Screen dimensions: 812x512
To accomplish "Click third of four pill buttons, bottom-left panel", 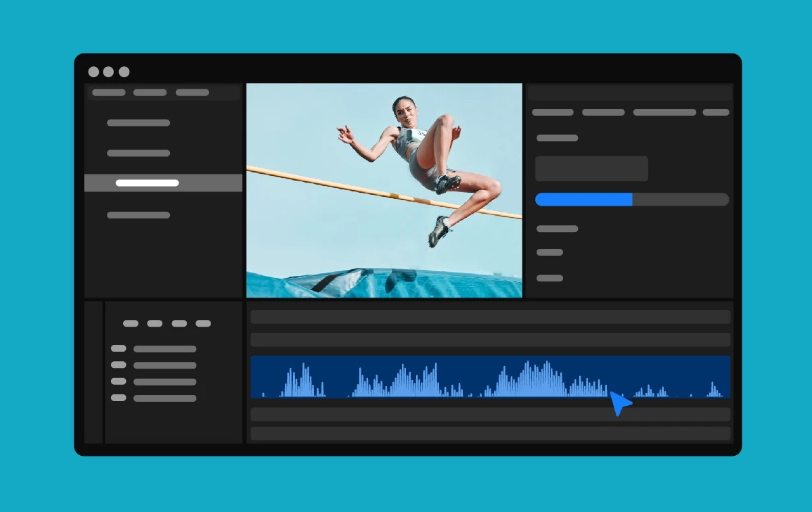I will [179, 323].
